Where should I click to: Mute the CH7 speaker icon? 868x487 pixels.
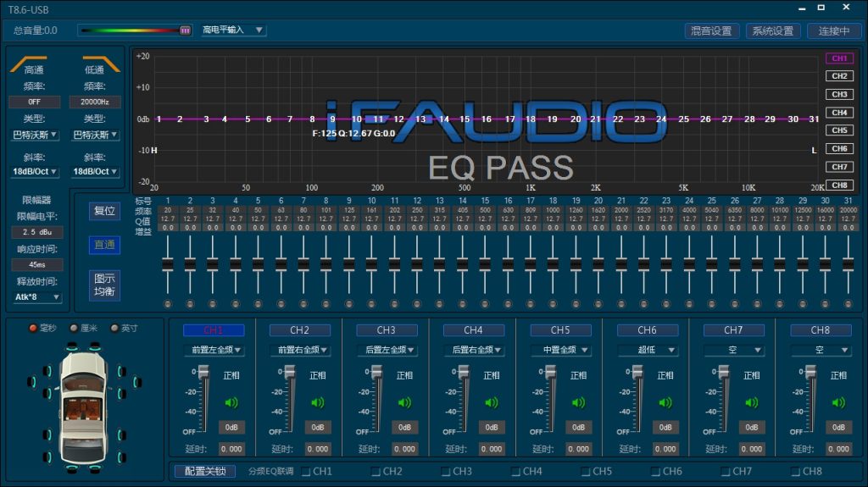click(752, 402)
